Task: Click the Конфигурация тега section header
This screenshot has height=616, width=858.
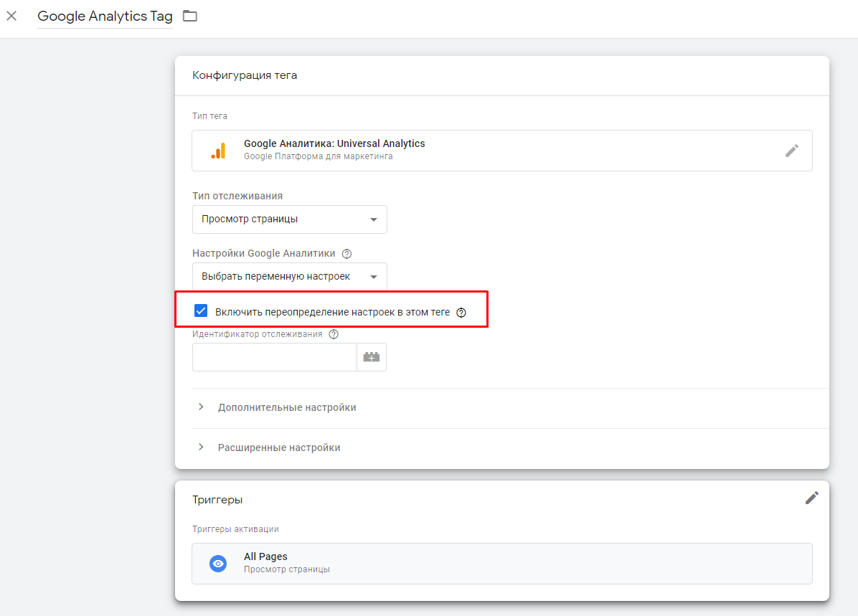Action: point(245,75)
